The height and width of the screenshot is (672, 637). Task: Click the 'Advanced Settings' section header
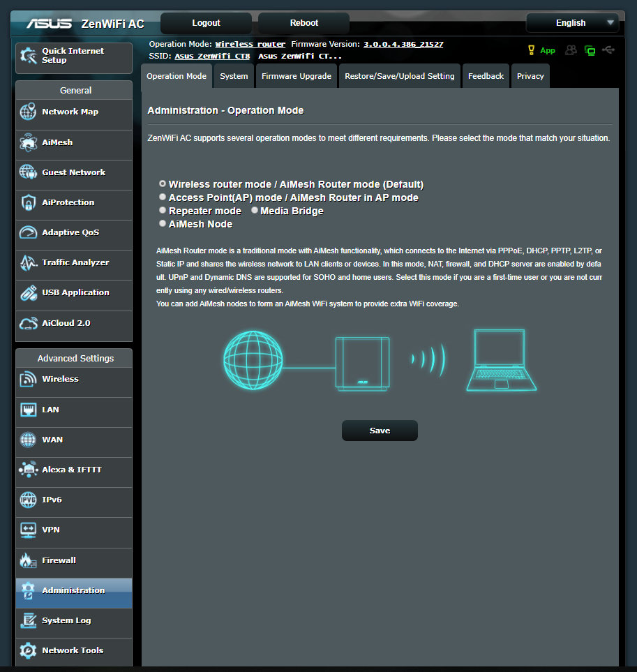[x=75, y=358]
